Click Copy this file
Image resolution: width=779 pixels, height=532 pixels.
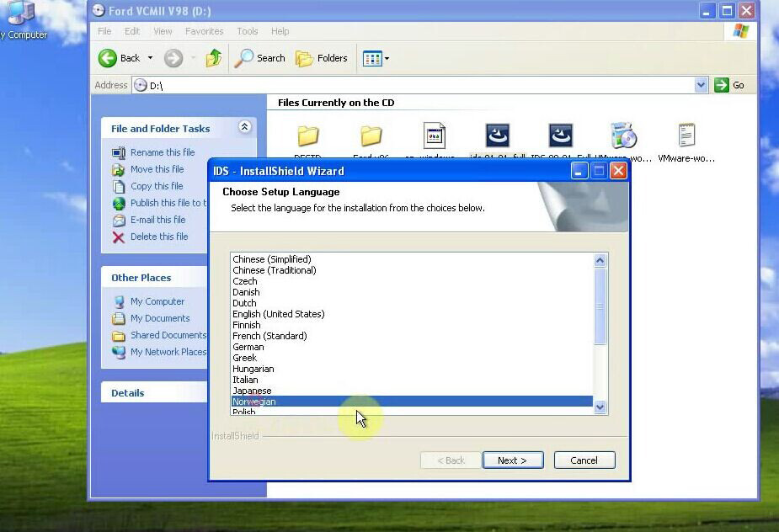tap(157, 186)
